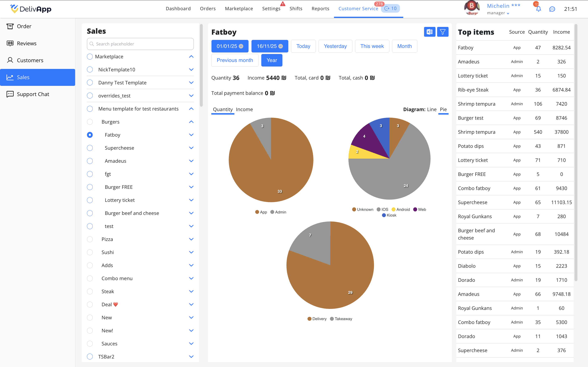This screenshot has width=588, height=367.
Task: Go to Customers in the sidebar
Action: (x=30, y=60)
